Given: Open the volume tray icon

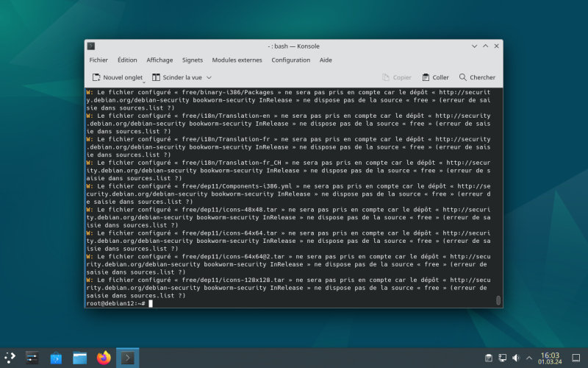Looking at the screenshot, I should point(516,358).
